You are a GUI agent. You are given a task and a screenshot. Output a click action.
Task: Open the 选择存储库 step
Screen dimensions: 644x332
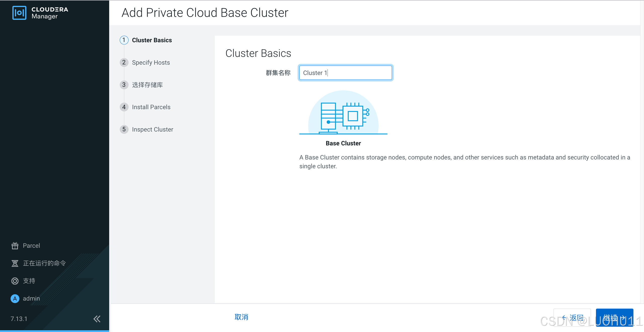[x=147, y=85]
